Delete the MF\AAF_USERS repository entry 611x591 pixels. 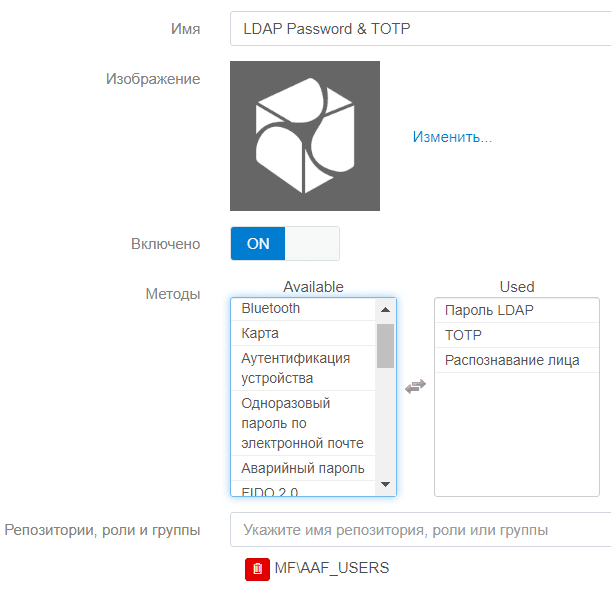pyautogui.click(x=257, y=569)
